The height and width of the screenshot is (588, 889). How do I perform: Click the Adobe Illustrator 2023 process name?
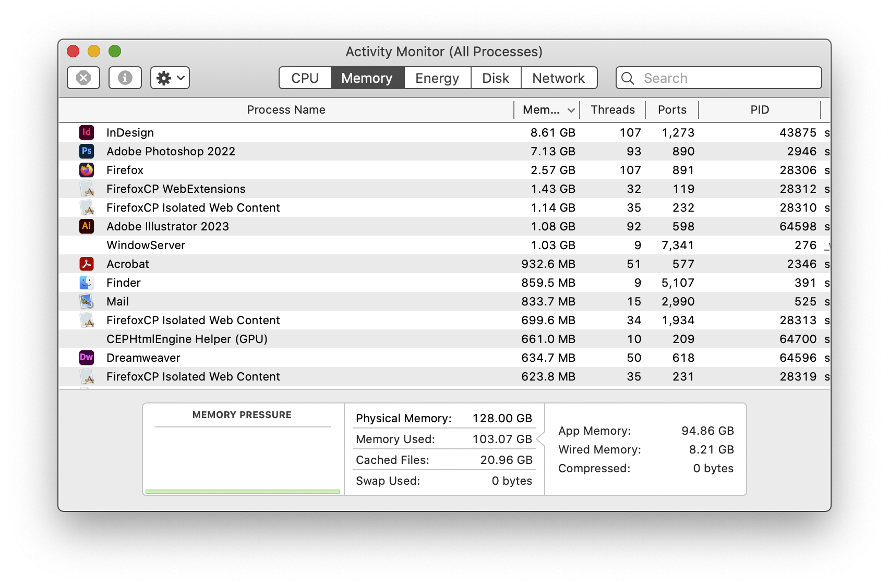(x=167, y=226)
